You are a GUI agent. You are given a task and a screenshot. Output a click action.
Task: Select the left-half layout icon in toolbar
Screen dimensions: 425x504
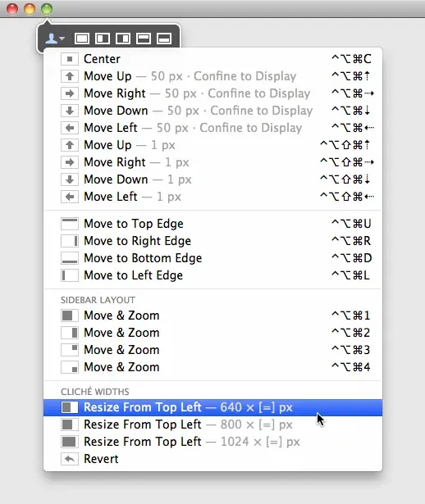coord(103,39)
